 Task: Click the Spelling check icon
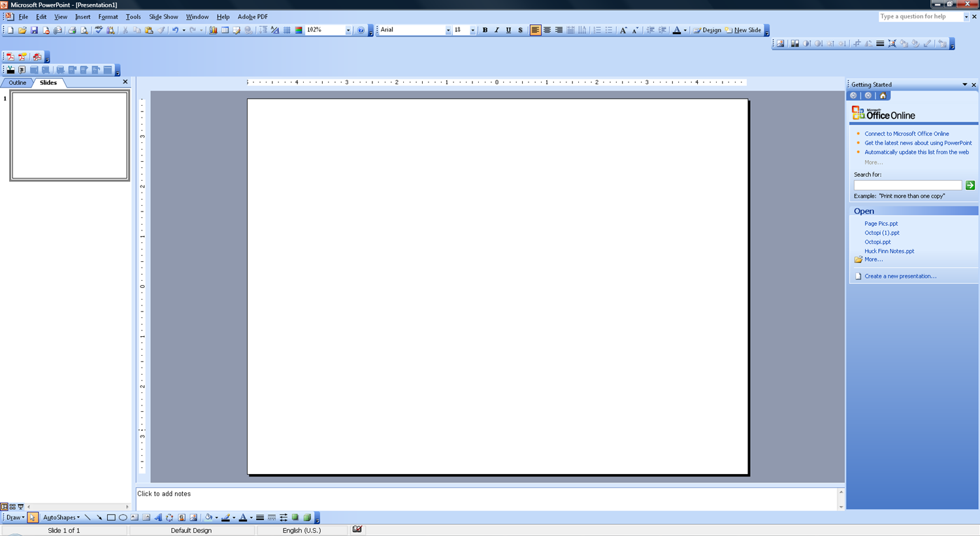pyautogui.click(x=98, y=30)
